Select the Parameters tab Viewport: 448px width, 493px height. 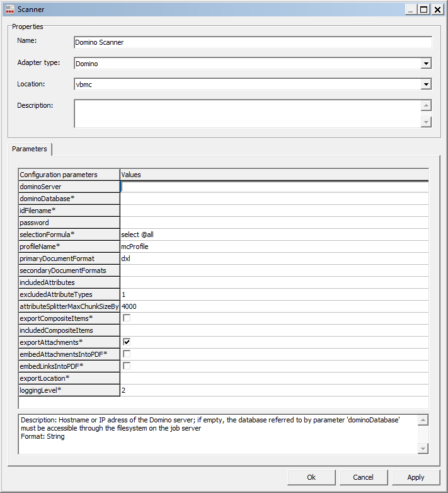click(30, 149)
